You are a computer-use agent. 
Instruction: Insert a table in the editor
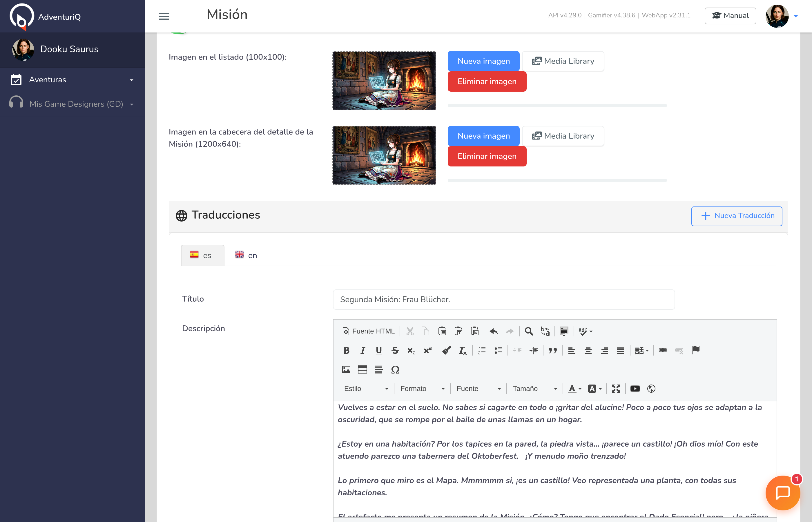(362, 369)
